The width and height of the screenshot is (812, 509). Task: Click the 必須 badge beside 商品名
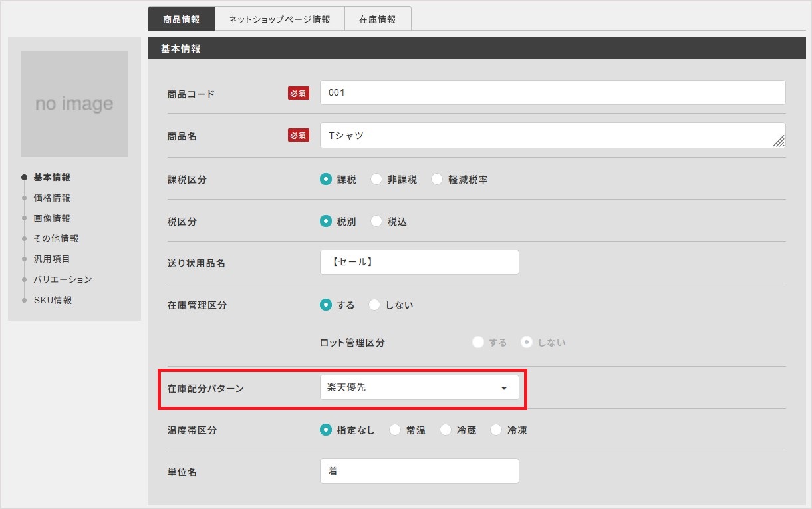point(299,136)
